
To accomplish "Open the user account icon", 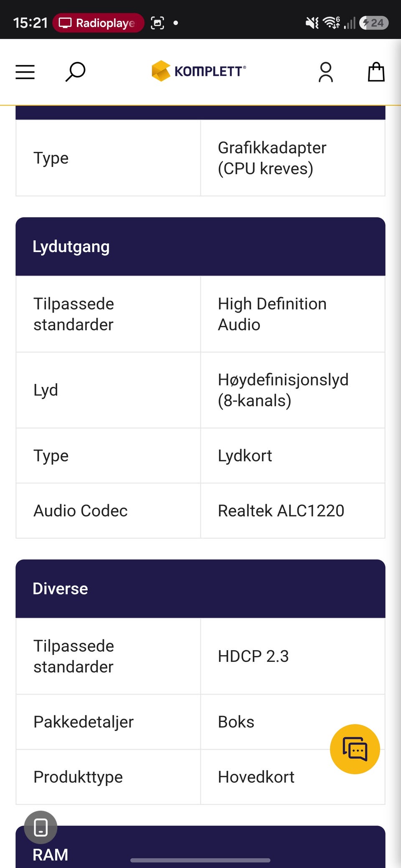I will click(326, 72).
